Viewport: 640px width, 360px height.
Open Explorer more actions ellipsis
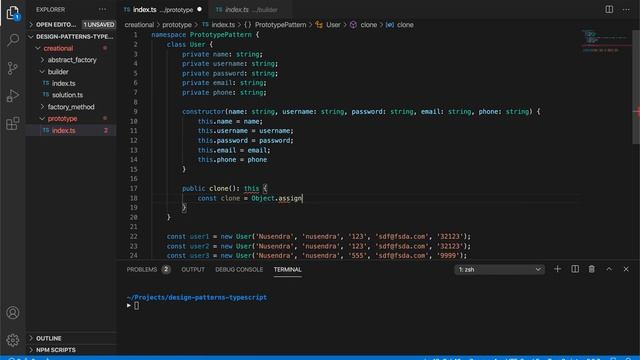click(102, 9)
